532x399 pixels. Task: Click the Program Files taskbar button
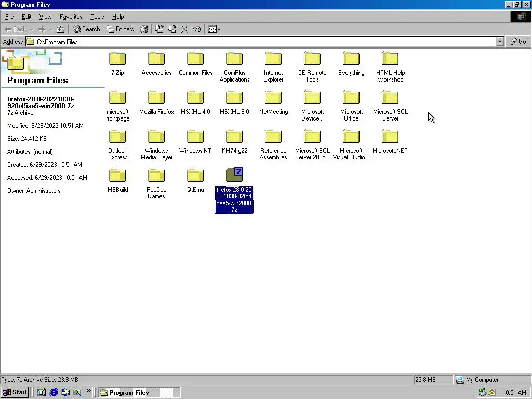139,393
